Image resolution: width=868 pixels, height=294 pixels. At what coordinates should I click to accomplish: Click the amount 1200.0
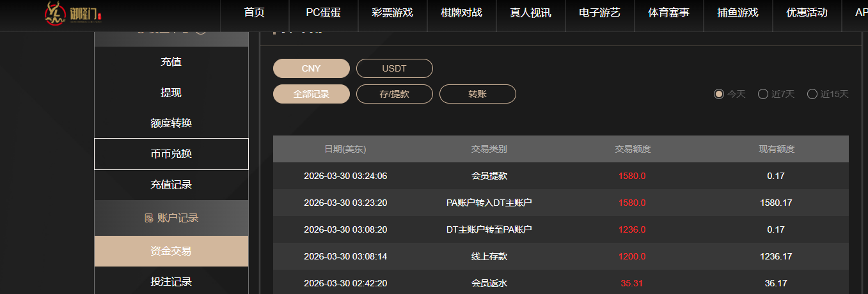point(633,256)
